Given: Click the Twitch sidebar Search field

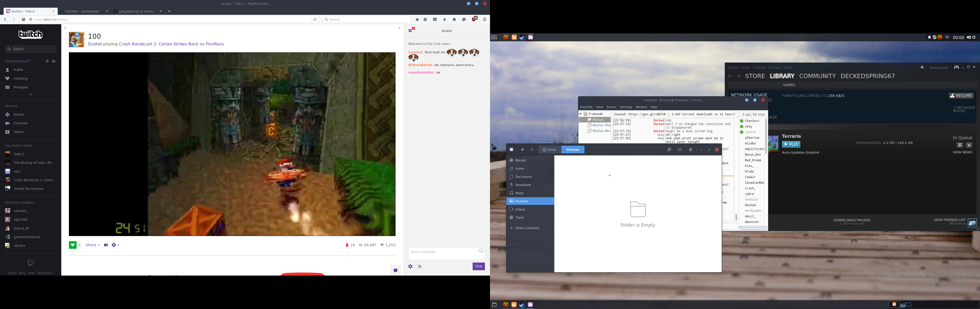Looking at the screenshot, I should point(30,49).
